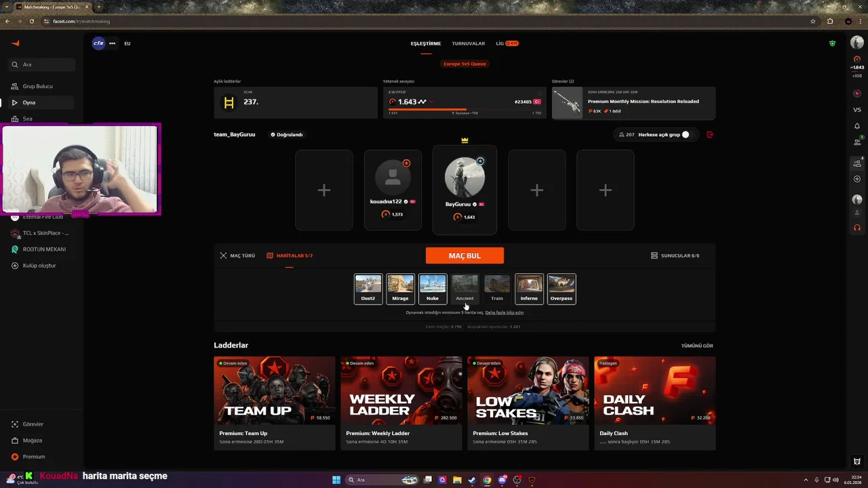Viewport: 868px width, 488px height.
Task: Click TÜMÜNÜ GÖR link
Action: [x=697, y=346]
